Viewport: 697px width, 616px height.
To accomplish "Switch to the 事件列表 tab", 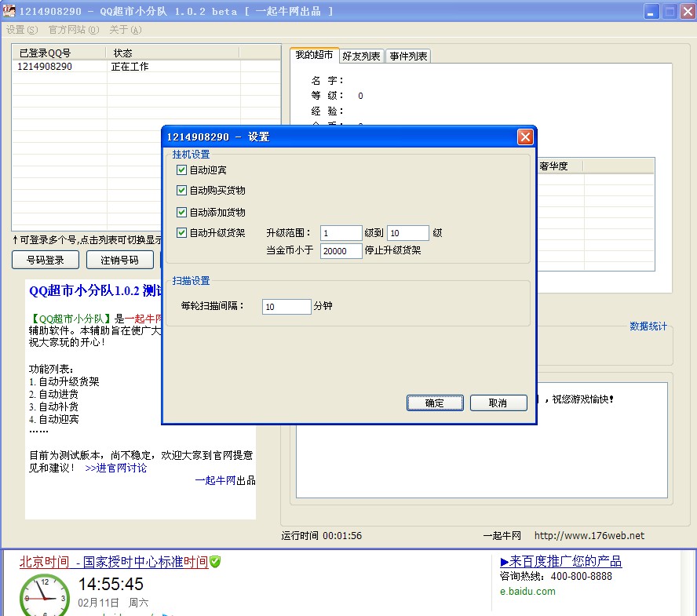I will tap(408, 56).
